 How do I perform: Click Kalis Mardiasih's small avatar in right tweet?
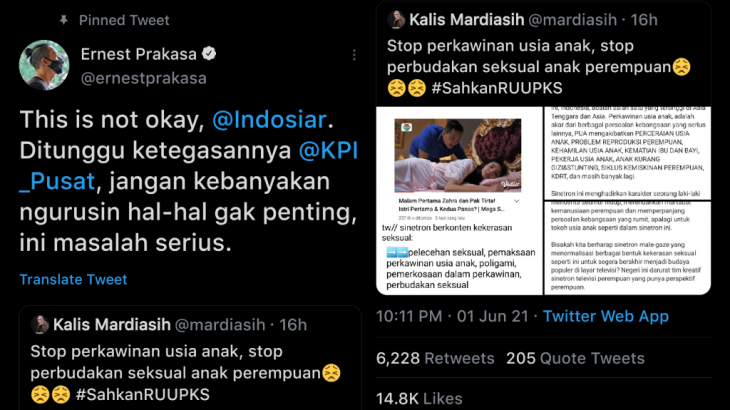tap(396, 20)
